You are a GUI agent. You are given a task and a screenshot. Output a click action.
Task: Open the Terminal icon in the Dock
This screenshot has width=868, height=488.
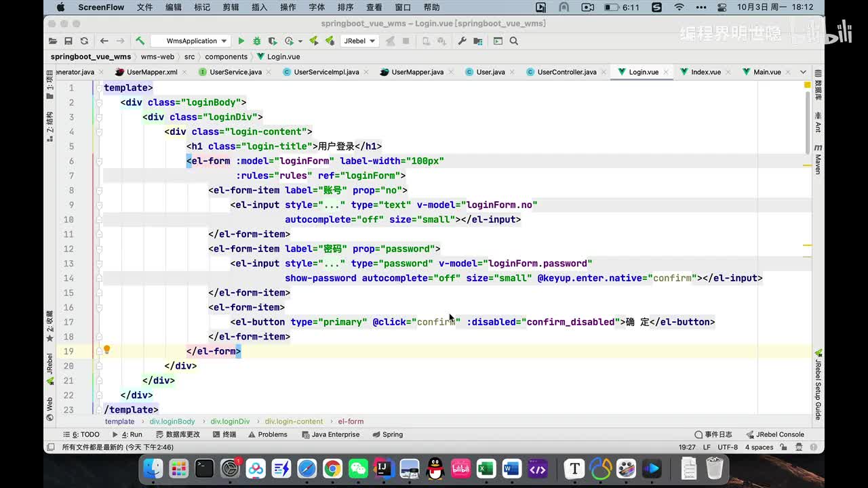pos(204,468)
